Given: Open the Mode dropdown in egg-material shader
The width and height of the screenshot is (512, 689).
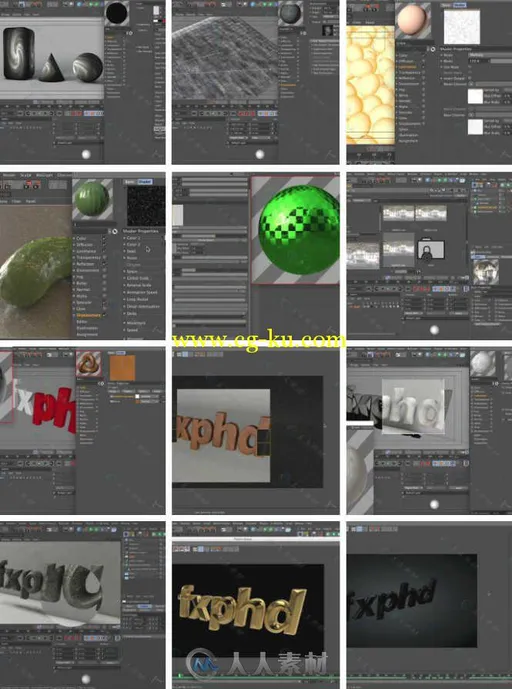Looking at the screenshot, I should 490,55.
